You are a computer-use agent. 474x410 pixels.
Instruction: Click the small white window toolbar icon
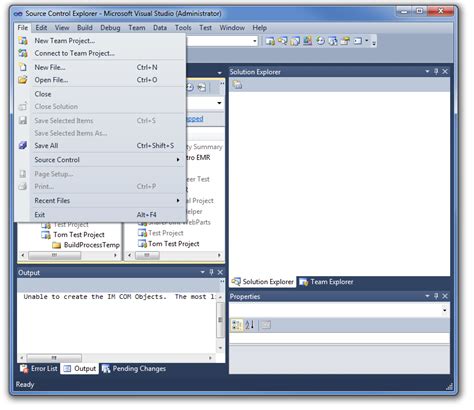click(x=358, y=41)
